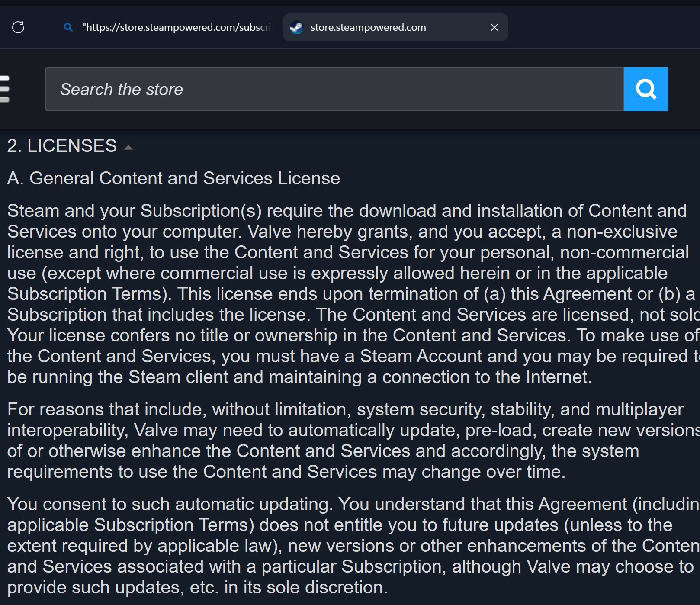The height and width of the screenshot is (605, 700).
Task: Click the magnifier icon in the address bar
Action: pos(68,27)
